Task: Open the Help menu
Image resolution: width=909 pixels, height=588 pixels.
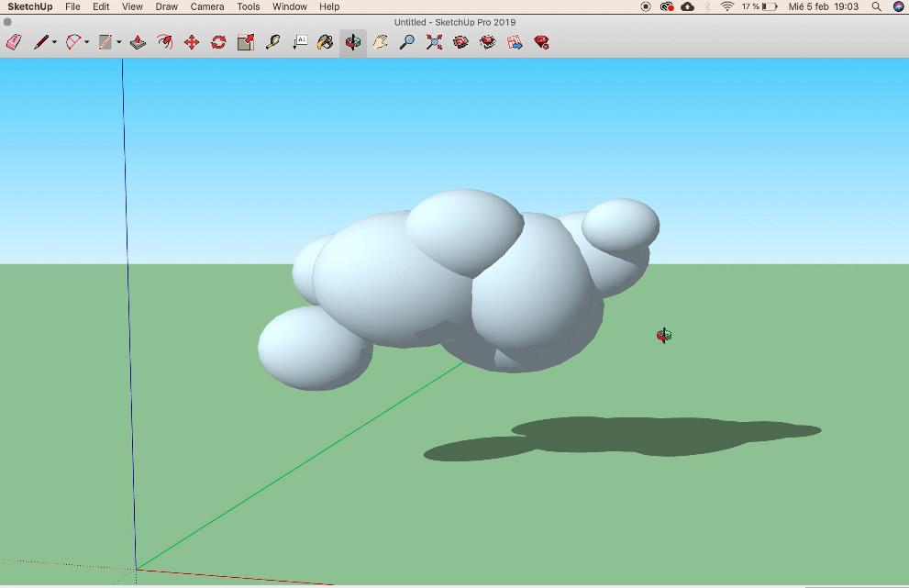Action: [x=329, y=7]
